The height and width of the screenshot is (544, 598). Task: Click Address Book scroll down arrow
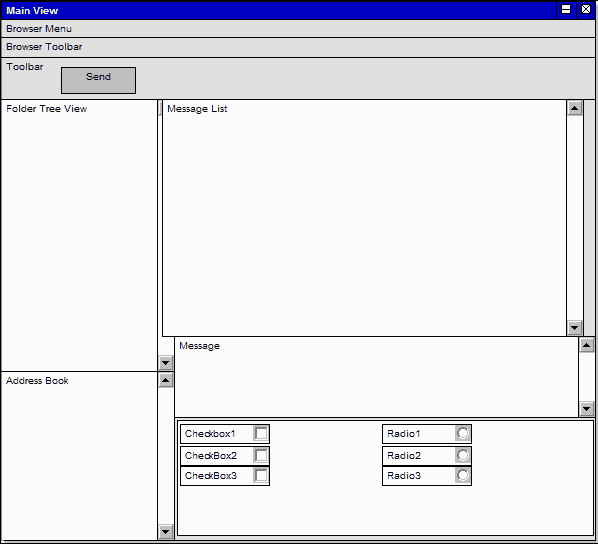166,531
